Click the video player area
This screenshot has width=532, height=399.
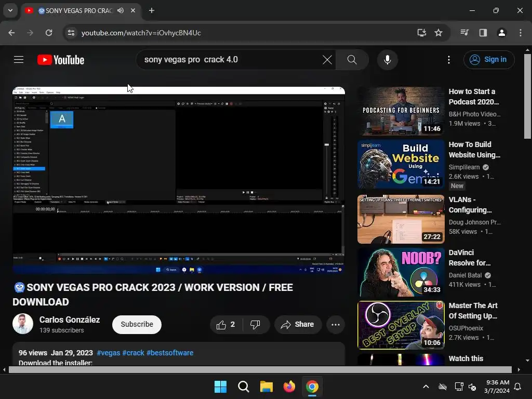tap(179, 180)
